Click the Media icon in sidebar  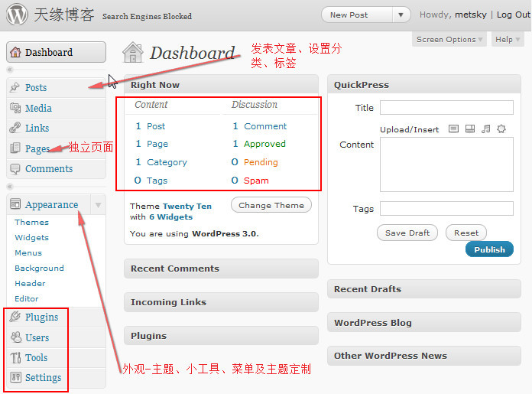(x=15, y=108)
